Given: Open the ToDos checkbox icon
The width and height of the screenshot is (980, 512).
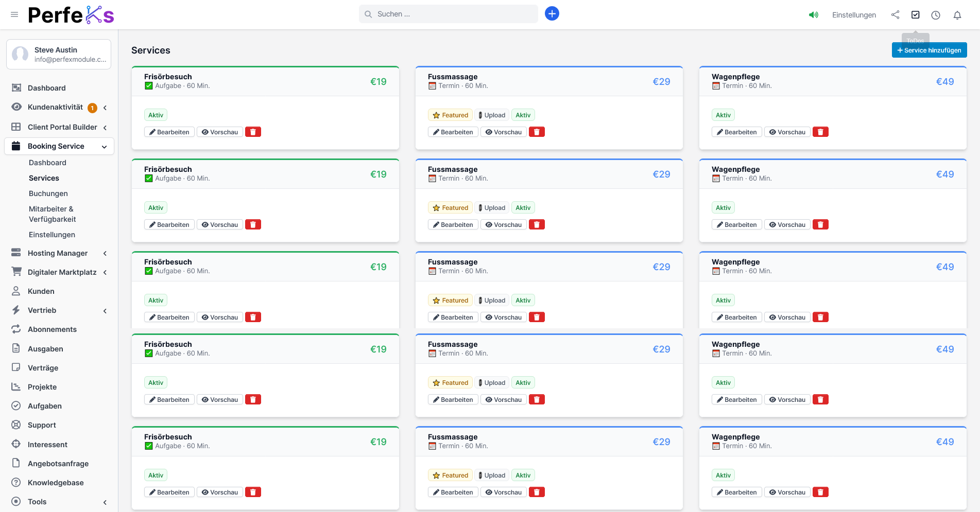Looking at the screenshot, I should [915, 15].
